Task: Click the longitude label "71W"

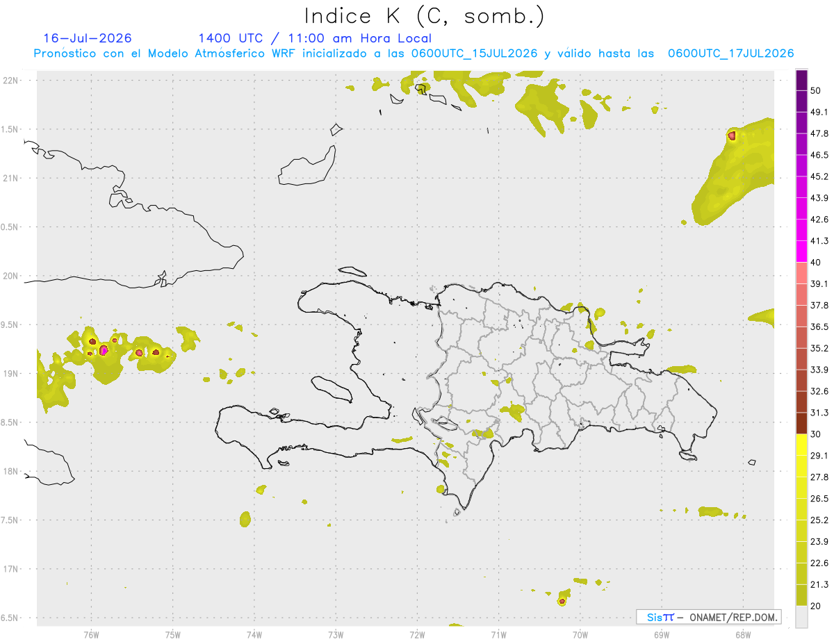Action: [498, 634]
